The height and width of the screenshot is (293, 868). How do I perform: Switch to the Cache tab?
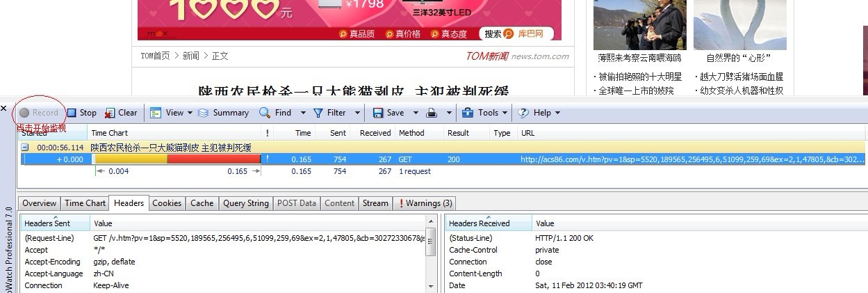pos(202,203)
